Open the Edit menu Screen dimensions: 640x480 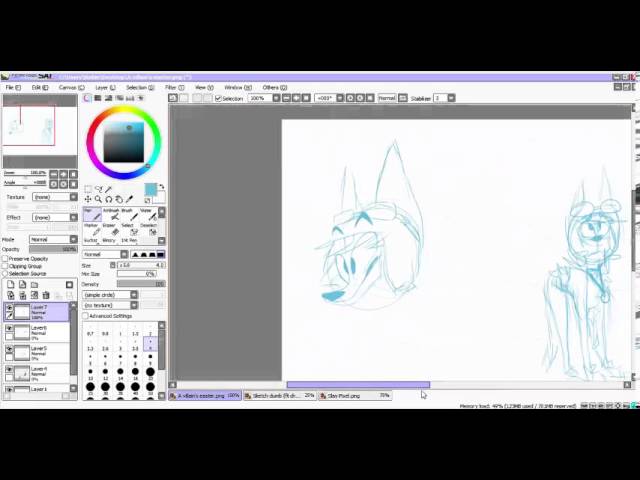(x=40, y=88)
